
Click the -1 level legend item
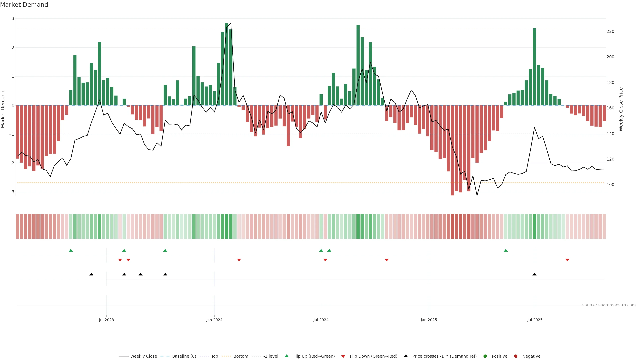(x=271, y=356)
